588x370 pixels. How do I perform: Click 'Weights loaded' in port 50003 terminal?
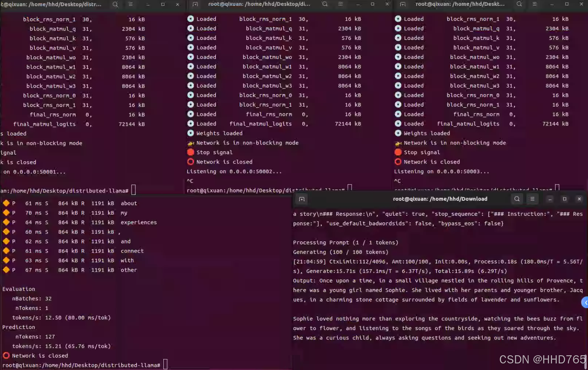427,133
